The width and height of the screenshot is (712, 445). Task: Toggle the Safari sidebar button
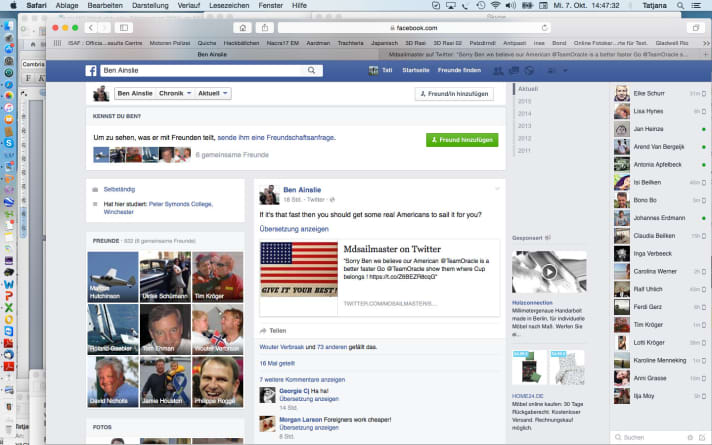click(124, 28)
